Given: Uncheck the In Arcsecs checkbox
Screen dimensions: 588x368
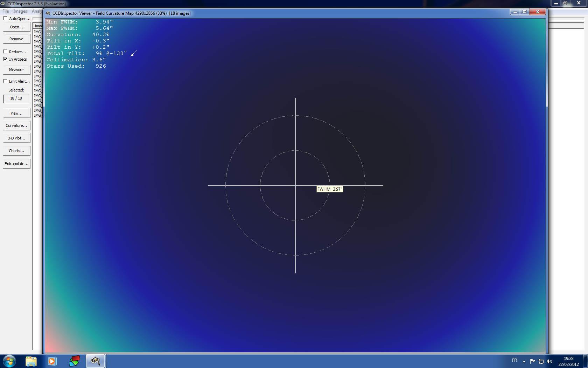Looking at the screenshot, I should point(5,59).
